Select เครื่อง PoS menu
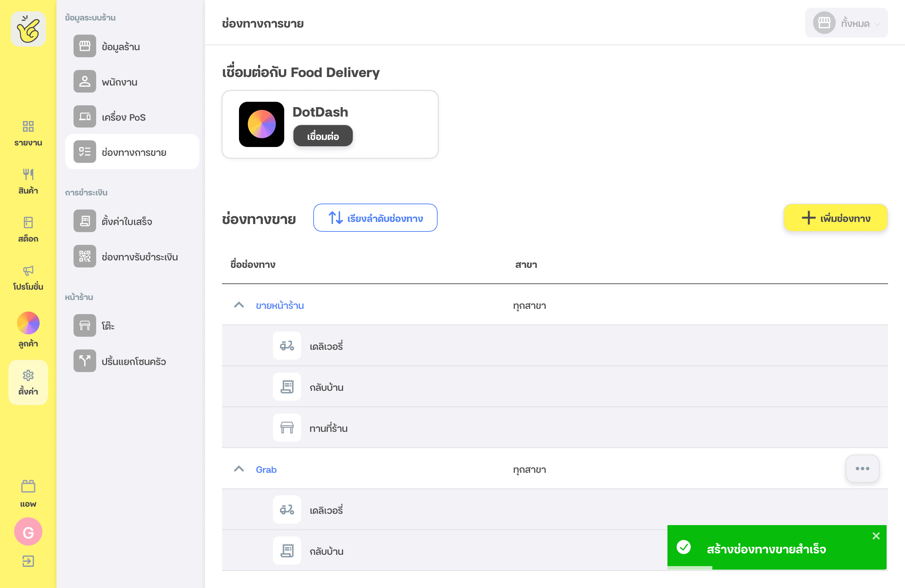The image size is (905, 588). point(132,117)
